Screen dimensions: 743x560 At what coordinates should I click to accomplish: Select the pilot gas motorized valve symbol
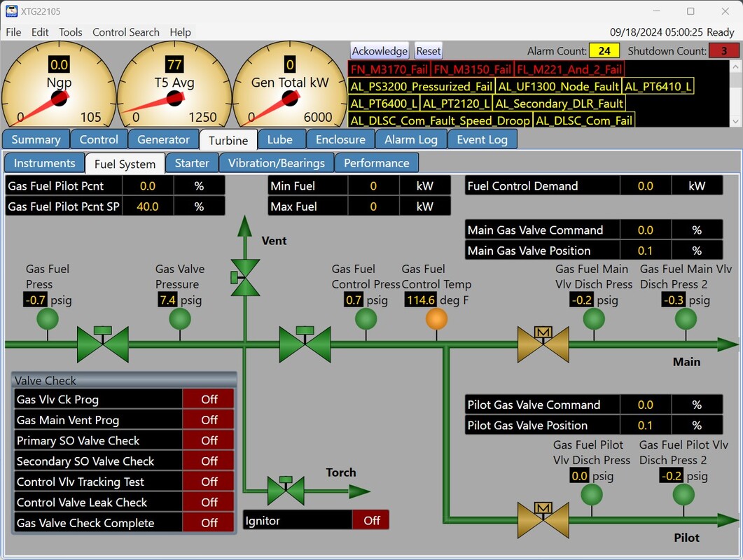[x=543, y=519]
